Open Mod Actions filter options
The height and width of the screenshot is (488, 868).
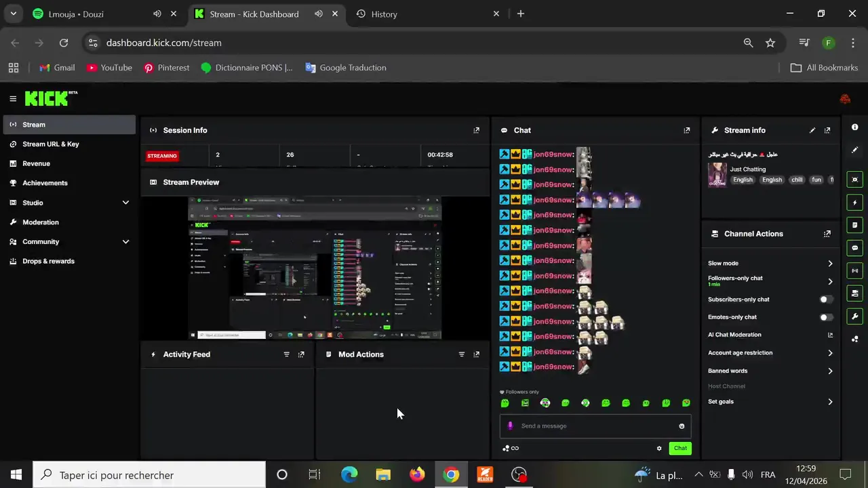click(x=462, y=354)
